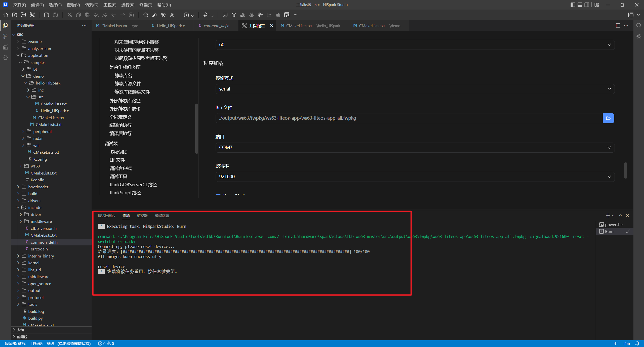The image size is (644, 347).
Task: Click the settings page vertical scrollbar
Action: pos(625,170)
